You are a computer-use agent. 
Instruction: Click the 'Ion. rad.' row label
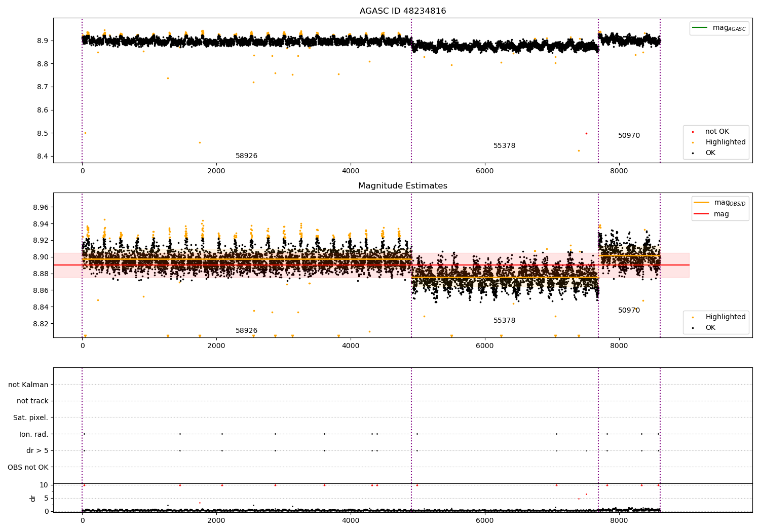(34, 434)
